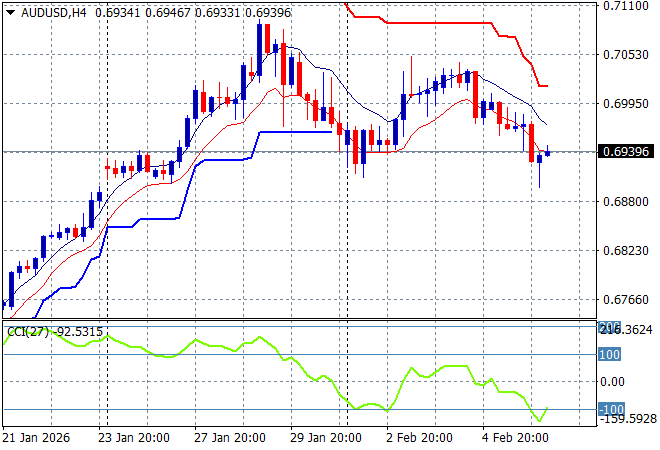This screenshot has width=660, height=450.
Task: Click the AUDUSD,H4 chart title
Action: pos(54,13)
